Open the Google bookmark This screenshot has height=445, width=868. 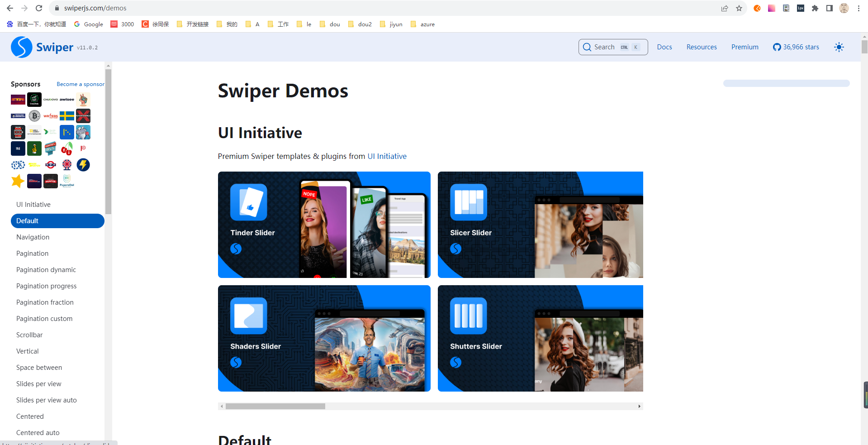(89, 24)
